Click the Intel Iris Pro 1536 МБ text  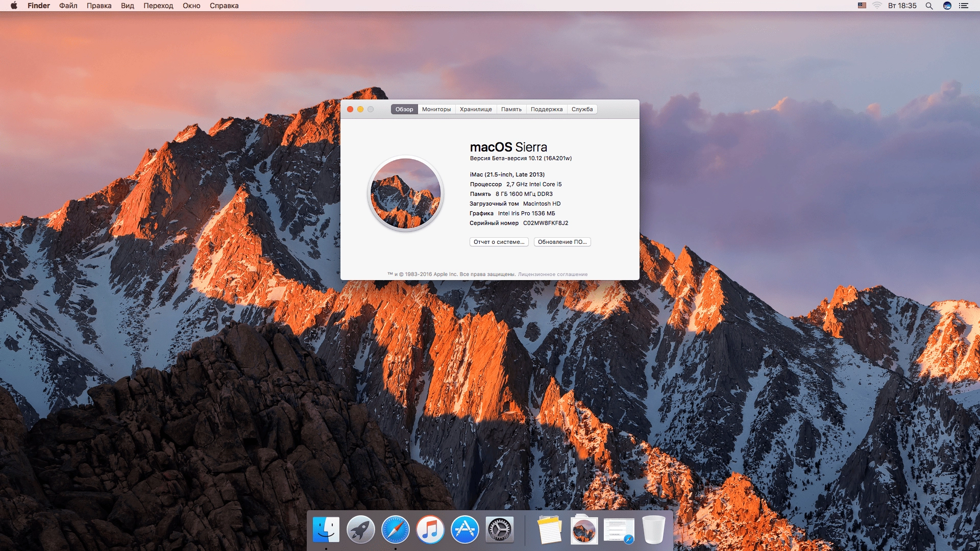pyautogui.click(x=527, y=213)
